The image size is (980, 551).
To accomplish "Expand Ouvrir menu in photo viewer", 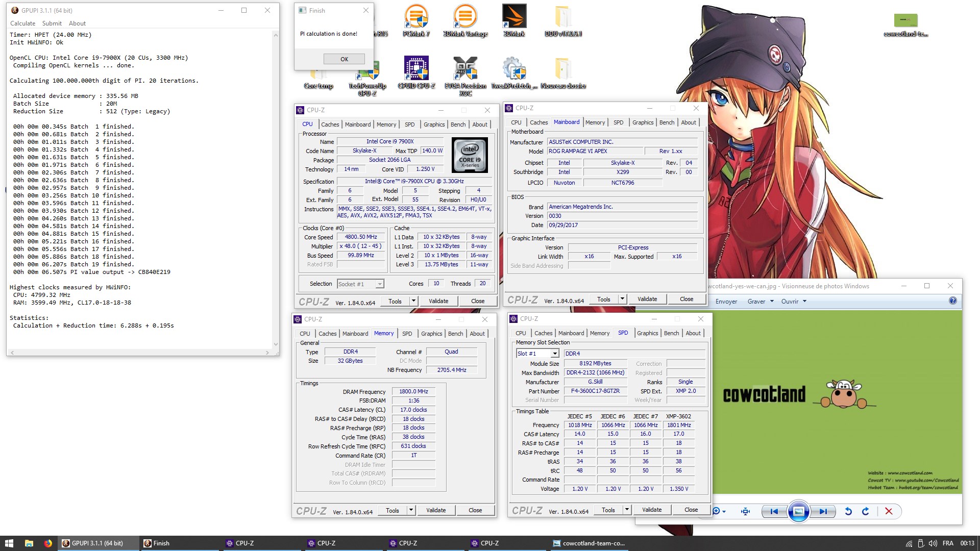I will click(x=794, y=302).
